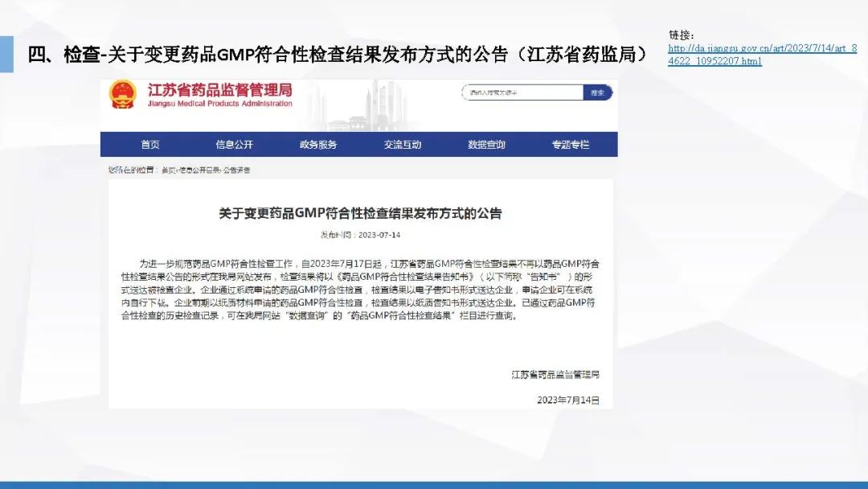The height and width of the screenshot is (489, 868).
Task: Open the 数据查询 navigation menu
Action: [486, 145]
